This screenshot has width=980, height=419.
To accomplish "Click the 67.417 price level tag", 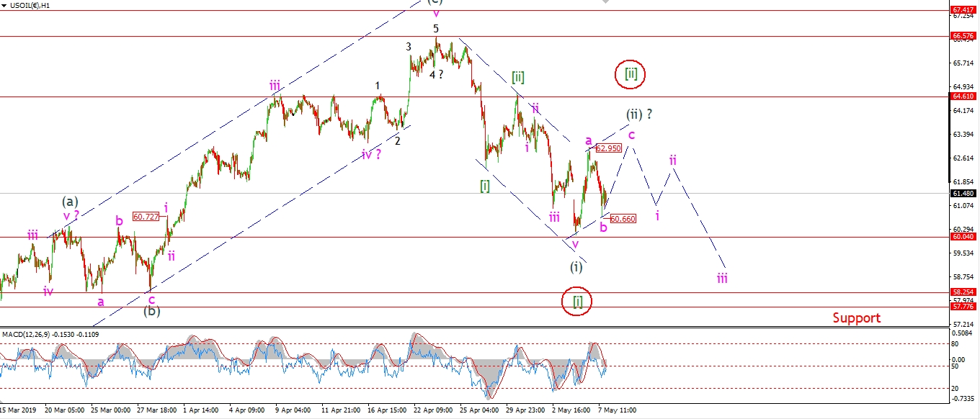I will [x=963, y=10].
